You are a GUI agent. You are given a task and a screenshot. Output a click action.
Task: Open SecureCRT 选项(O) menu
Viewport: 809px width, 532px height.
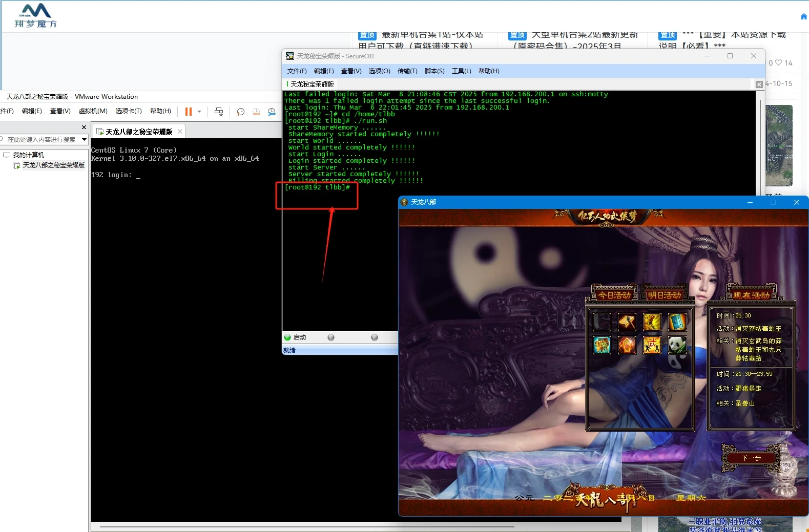[379, 71]
